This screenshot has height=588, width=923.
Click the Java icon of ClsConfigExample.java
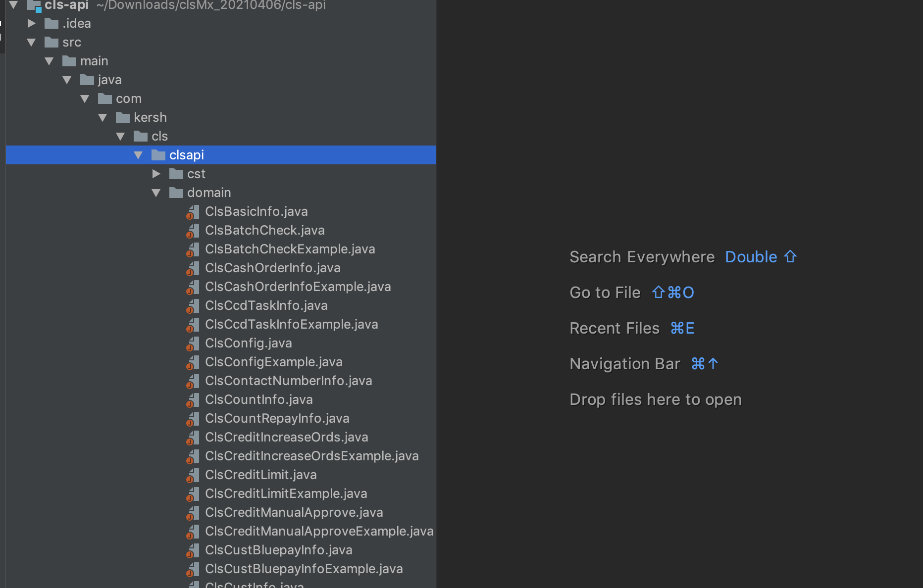click(x=193, y=362)
